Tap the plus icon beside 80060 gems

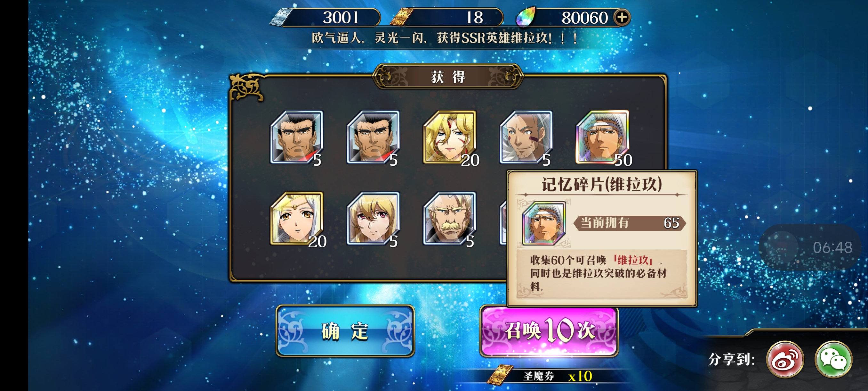pyautogui.click(x=622, y=17)
